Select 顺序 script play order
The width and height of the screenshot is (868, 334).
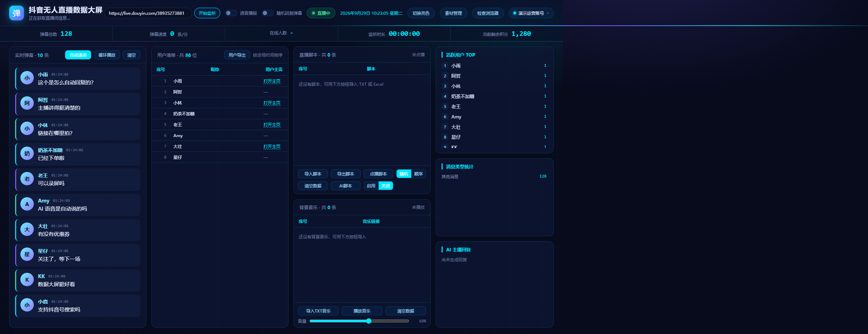point(418,174)
